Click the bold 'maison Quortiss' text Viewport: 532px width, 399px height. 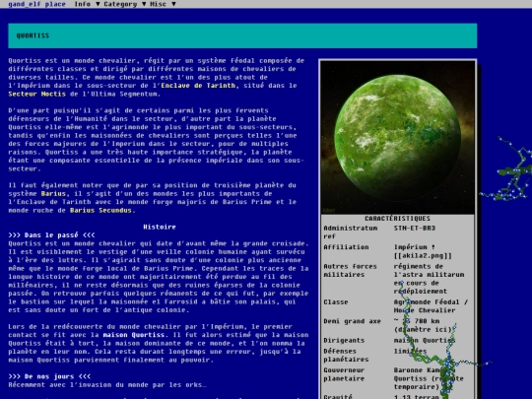[134, 335]
